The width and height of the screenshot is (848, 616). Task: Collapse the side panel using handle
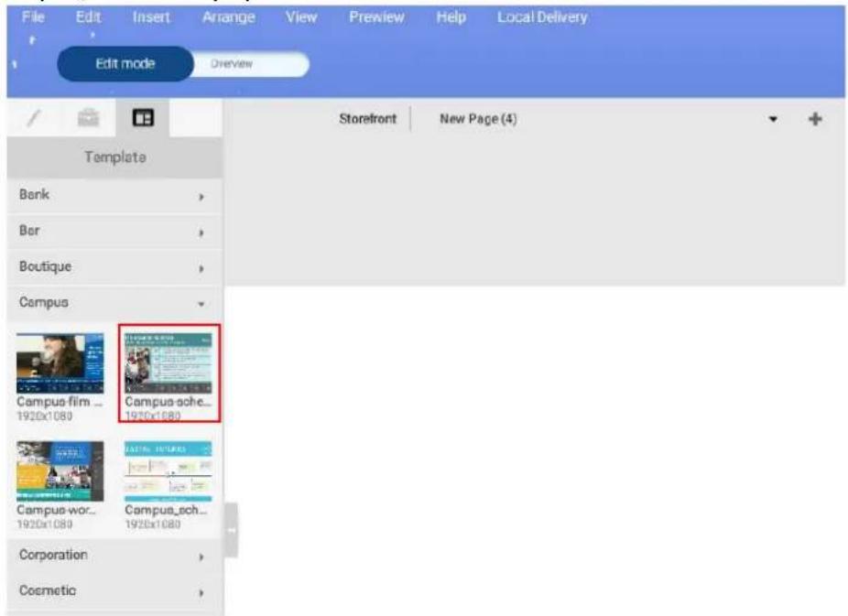pos(231,530)
